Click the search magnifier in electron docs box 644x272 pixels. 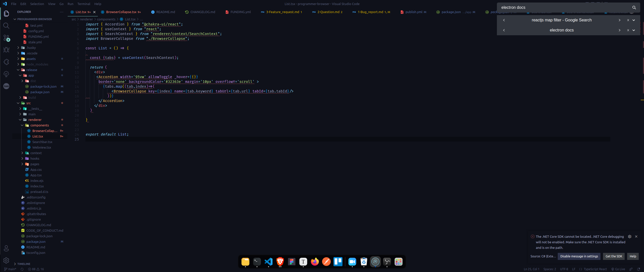pos(634,8)
